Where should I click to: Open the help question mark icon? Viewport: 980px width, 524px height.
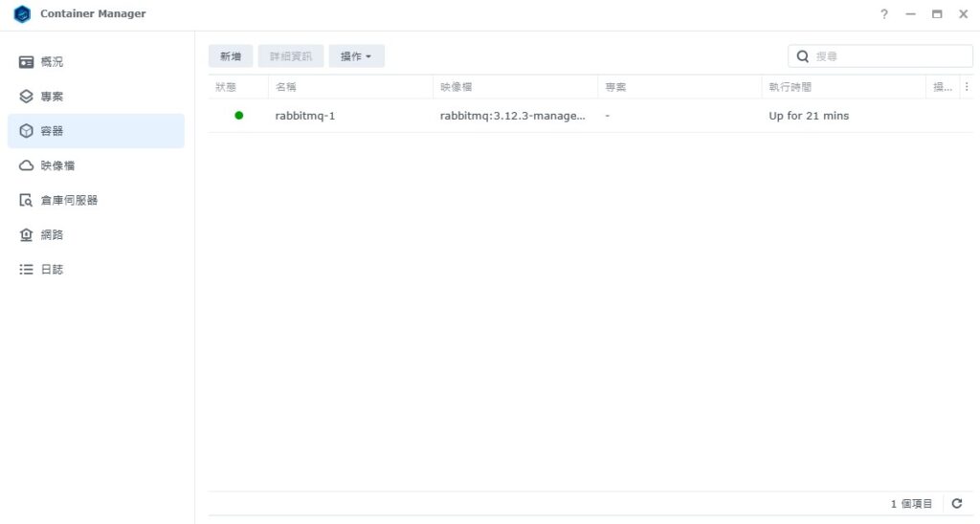coord(883,13)
